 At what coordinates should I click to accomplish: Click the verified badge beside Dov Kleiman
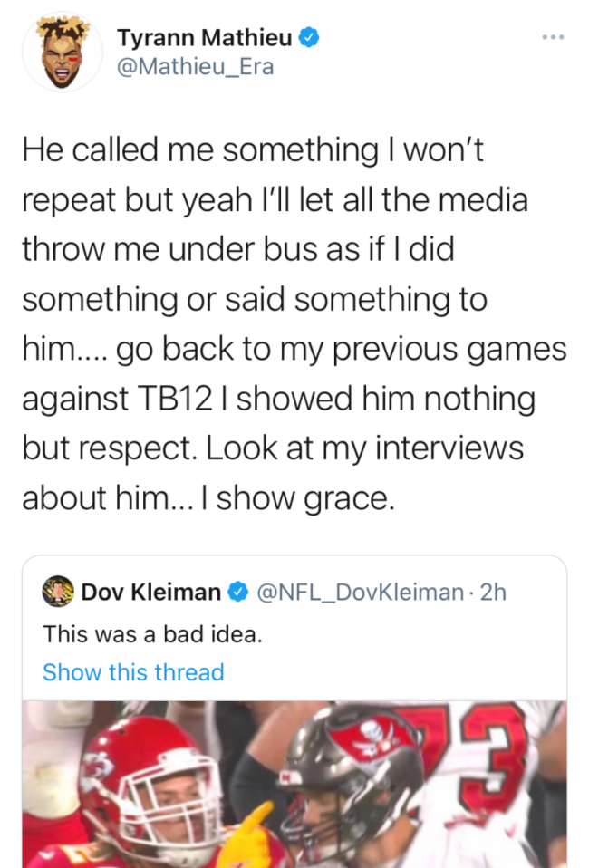(x=238, y=593)
